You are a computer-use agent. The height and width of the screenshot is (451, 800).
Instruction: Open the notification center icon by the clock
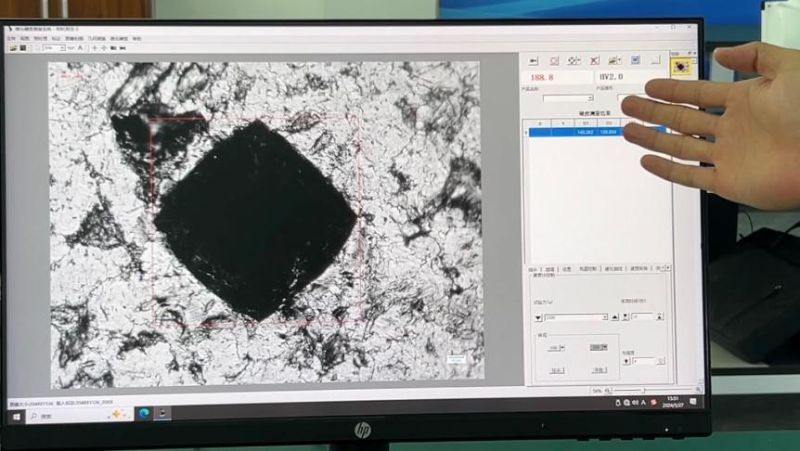[x=693, y=402]
